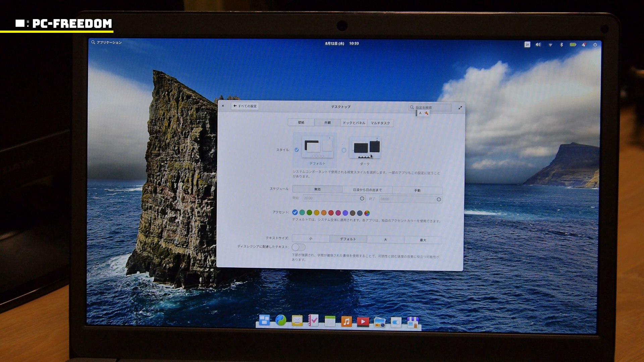Open the Videos app in the dock

[363, 322]
